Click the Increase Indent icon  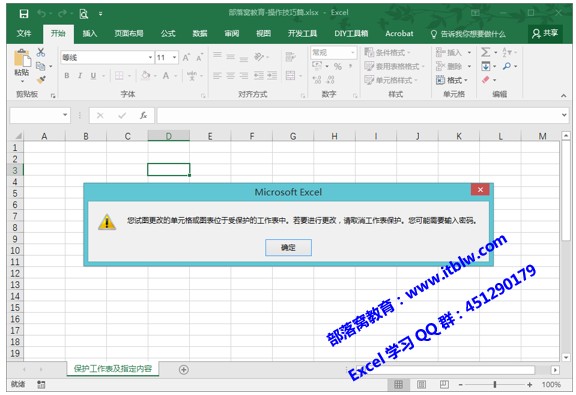tap(272, 76)
